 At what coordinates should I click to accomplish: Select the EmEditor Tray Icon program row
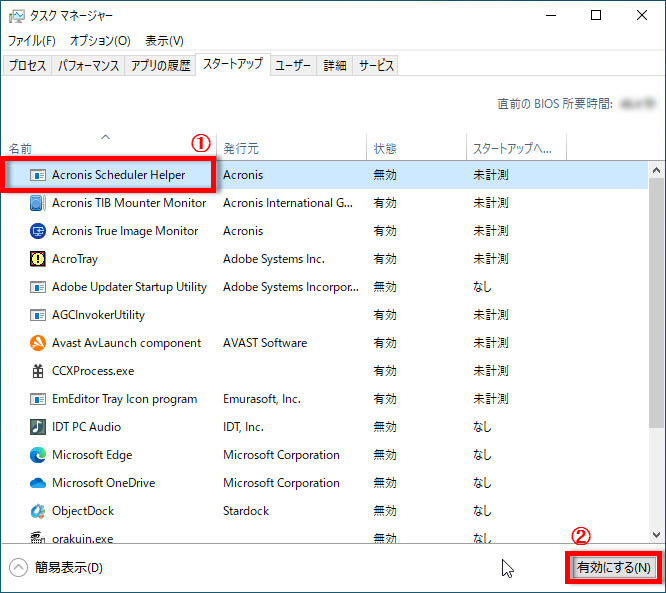click(x=124, y=399)
